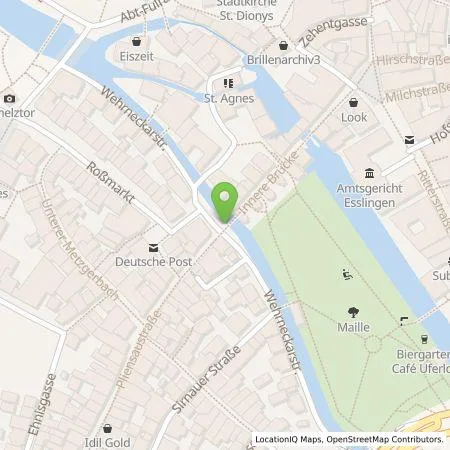450x450 pixels.
Task: Open the Idil Gold shop icon
Action: [x=107, y=428]
